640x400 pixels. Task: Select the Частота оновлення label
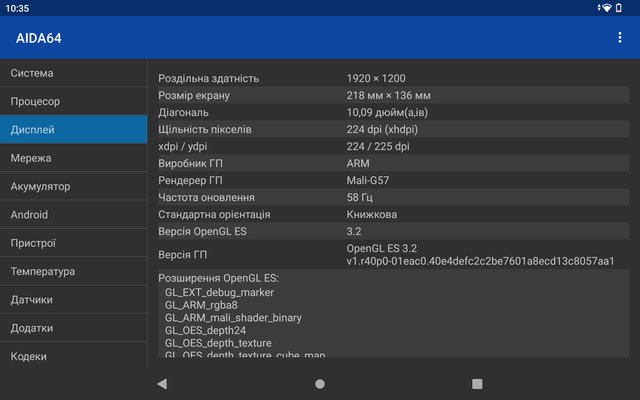coord(207,198)
